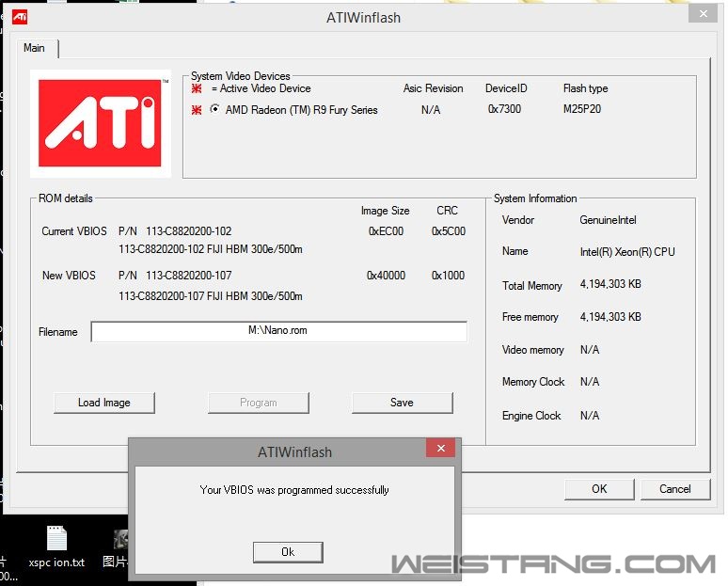Close the VBIOS programmed successfully dialog

(440, 448)
